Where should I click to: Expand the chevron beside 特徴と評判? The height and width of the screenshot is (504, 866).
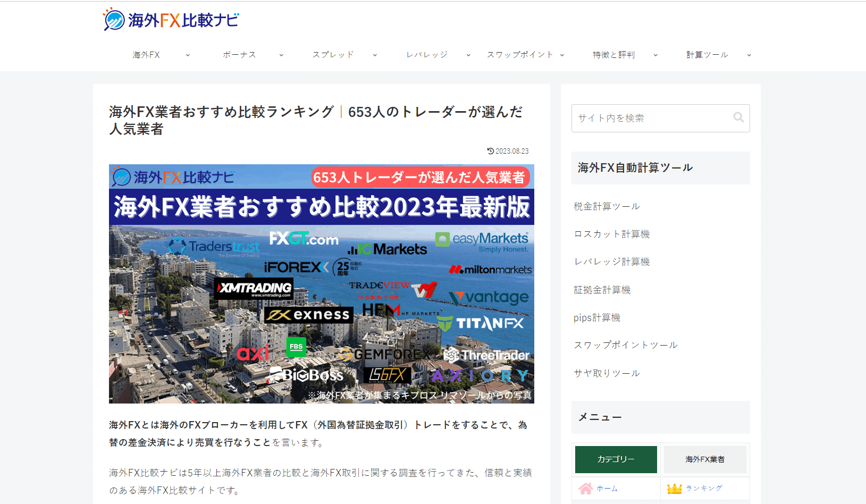655,55
